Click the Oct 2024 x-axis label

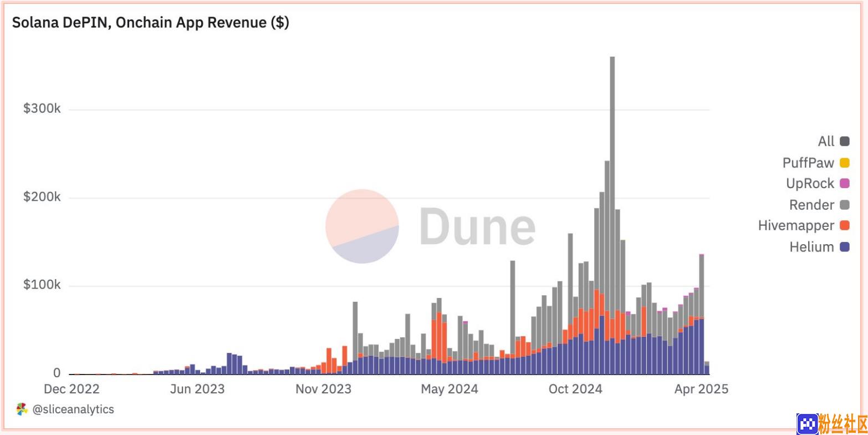[x=574, y=390]
